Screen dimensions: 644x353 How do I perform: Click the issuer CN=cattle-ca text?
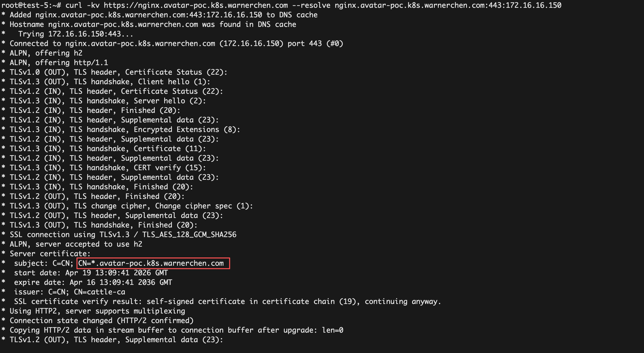coord(99,292)
